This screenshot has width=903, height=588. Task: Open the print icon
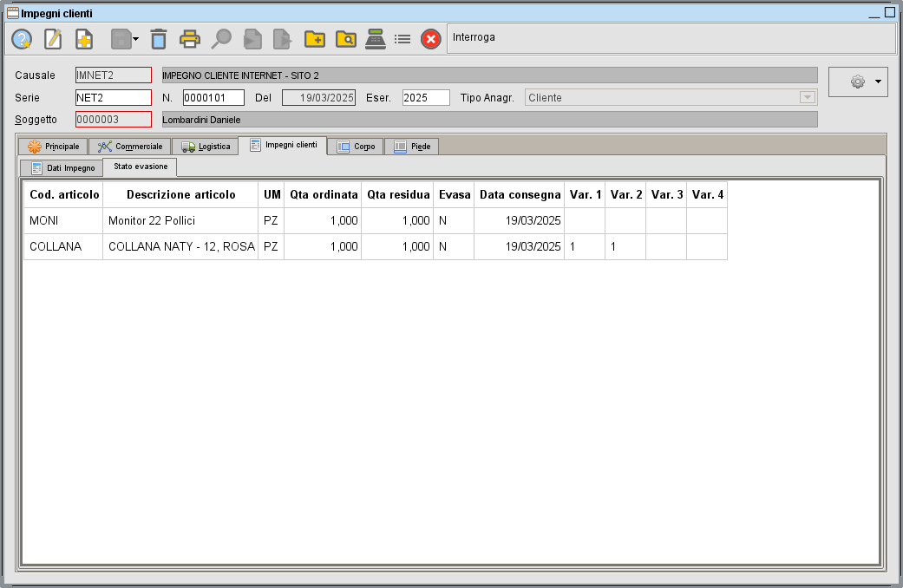click(188, 39)
